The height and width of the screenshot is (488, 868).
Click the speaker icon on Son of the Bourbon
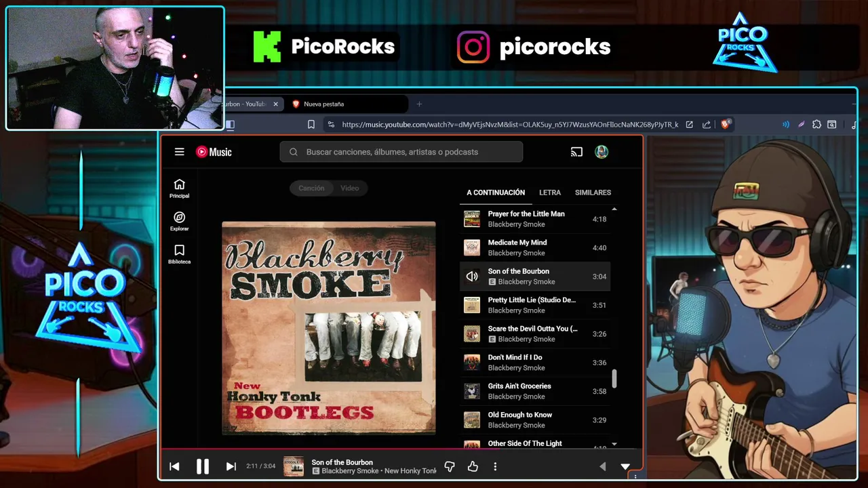point(472,277)
